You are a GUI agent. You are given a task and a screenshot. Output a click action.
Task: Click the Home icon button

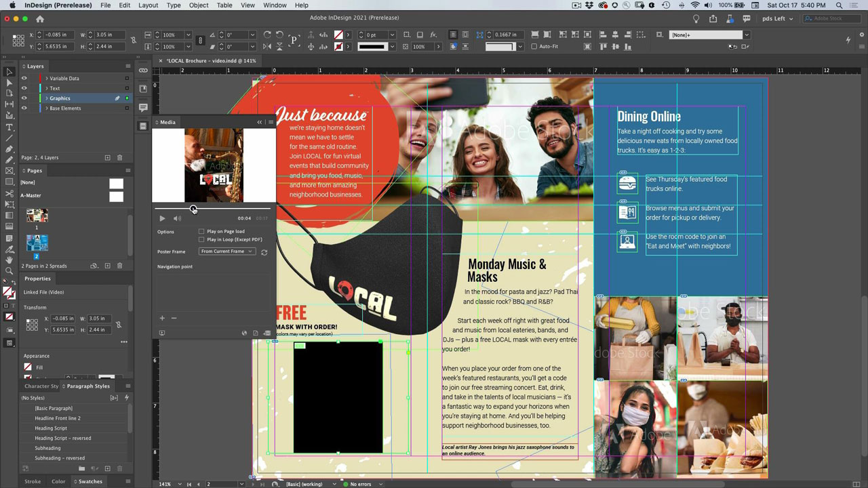[x=40, y=19]
